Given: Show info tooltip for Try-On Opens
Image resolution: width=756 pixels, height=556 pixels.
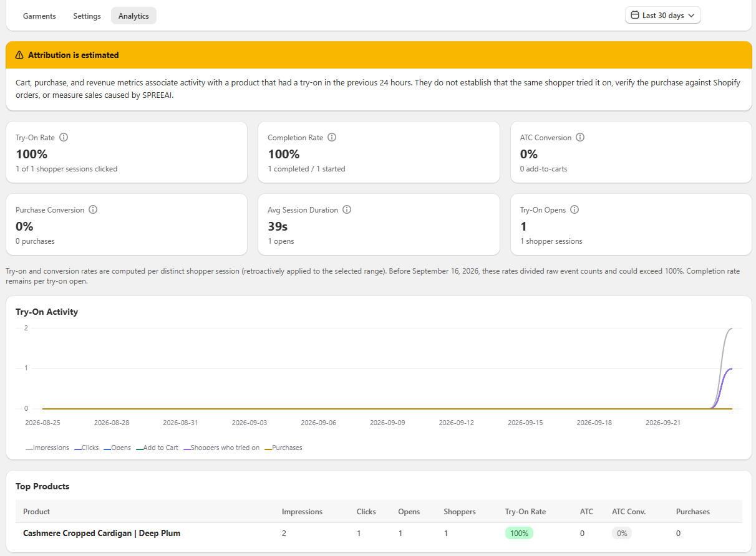Looking at the screenshot, I should [x=574, y=209].
